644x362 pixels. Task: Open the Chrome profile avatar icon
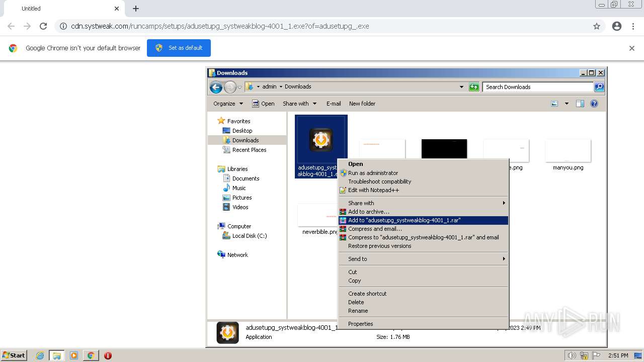617,26
